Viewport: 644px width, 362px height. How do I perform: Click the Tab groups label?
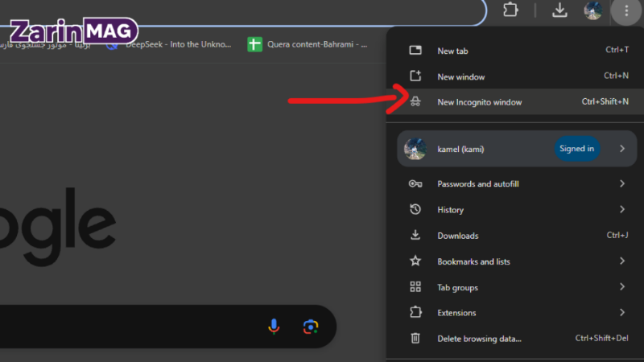pos(457,288)
